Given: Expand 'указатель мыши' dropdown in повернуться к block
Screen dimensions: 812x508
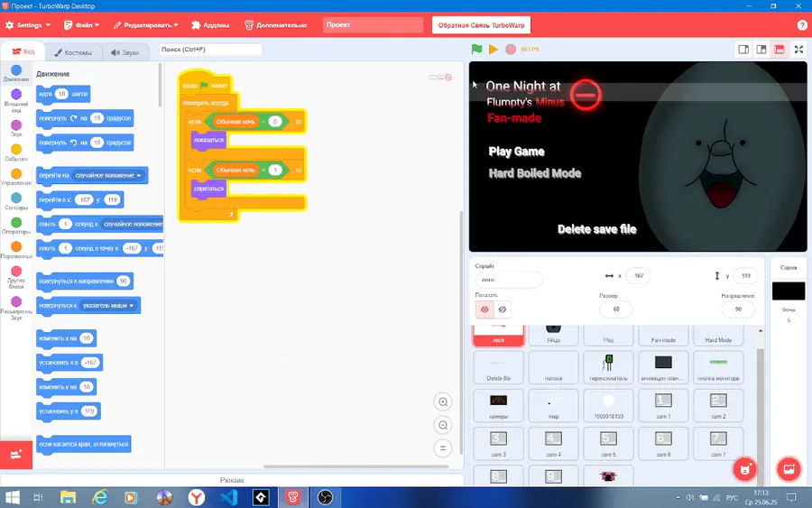Looking at the screenshot, I should [108, 306].
